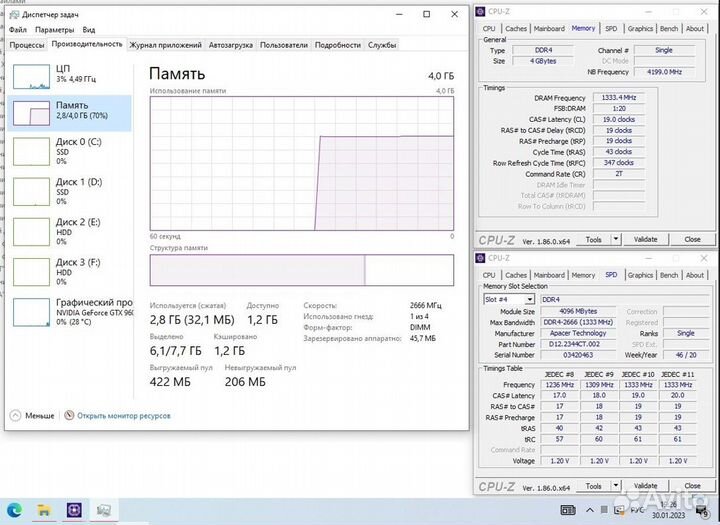The width and height of the screenshot is (720, 525).
Task: Select Диск 0 (C:) SSD entry
Action: (x=69, y=151)
